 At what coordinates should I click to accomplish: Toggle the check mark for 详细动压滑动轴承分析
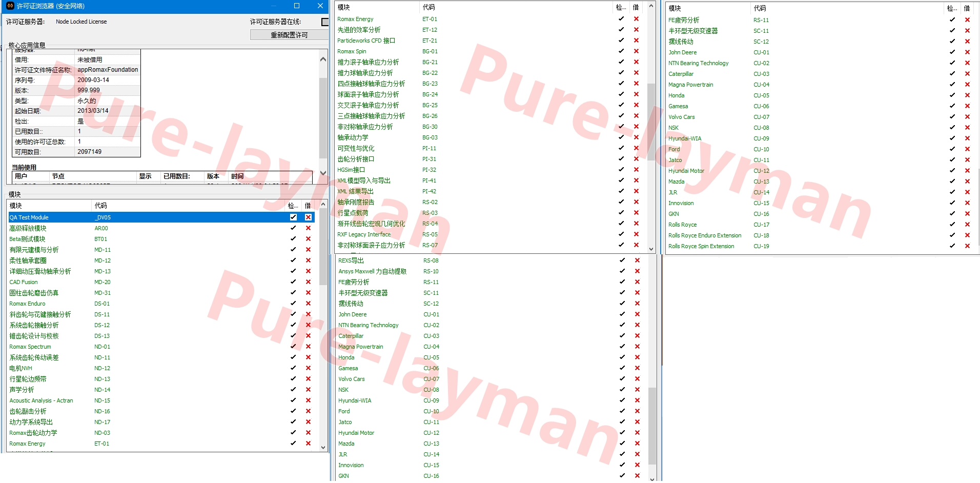click(293, 271)
